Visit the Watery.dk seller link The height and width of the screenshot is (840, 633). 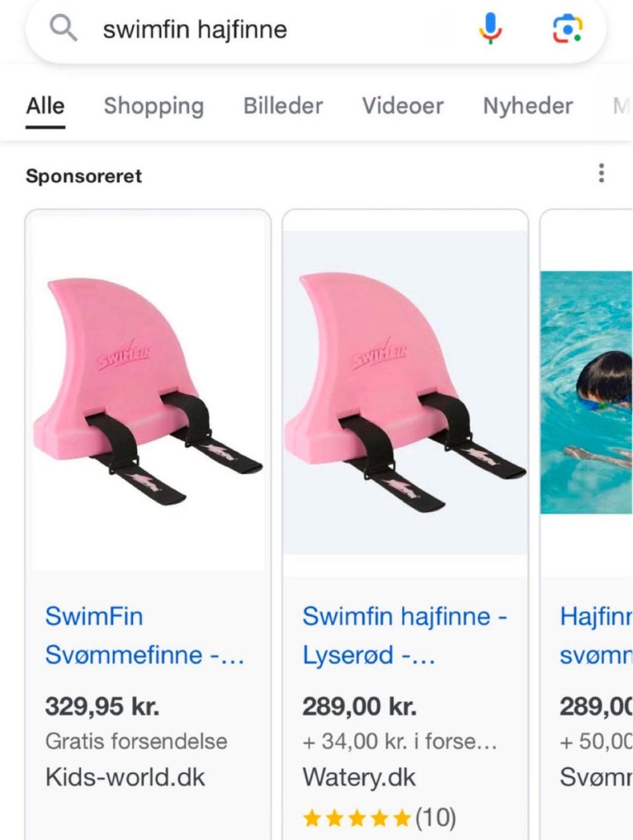(358, 777)
